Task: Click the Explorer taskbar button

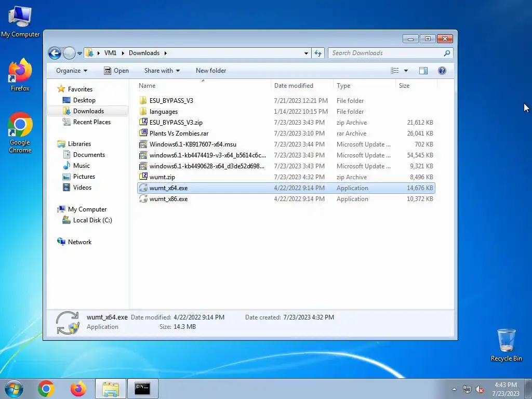Action: click(111, 389)
